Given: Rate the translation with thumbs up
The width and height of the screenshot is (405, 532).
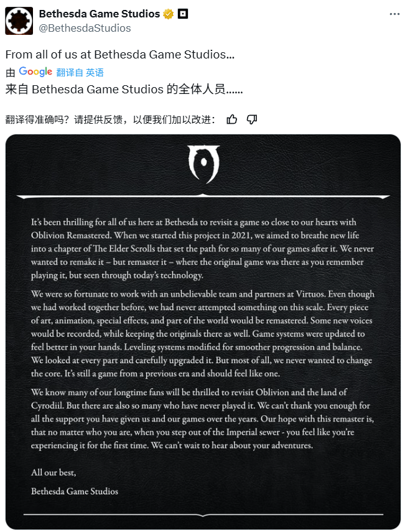Looking at the screenshot, I should pos(232,119).
